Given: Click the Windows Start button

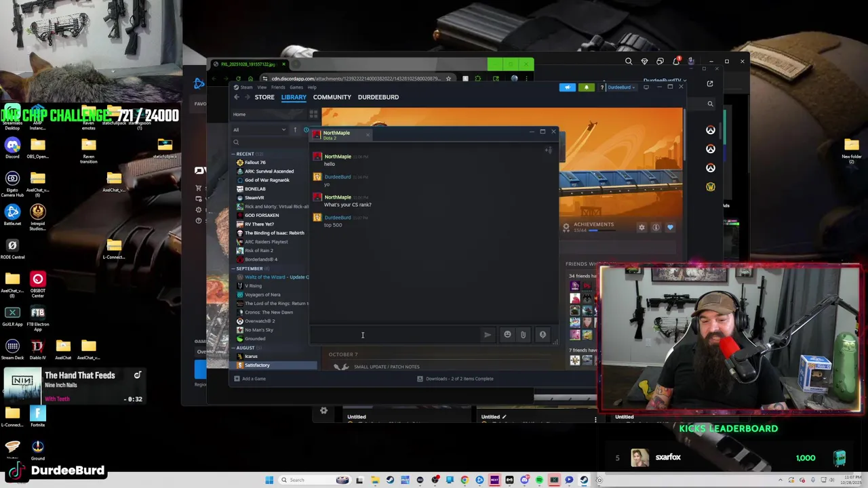Looking at the screenshot, I should click(x=269, y=480).
